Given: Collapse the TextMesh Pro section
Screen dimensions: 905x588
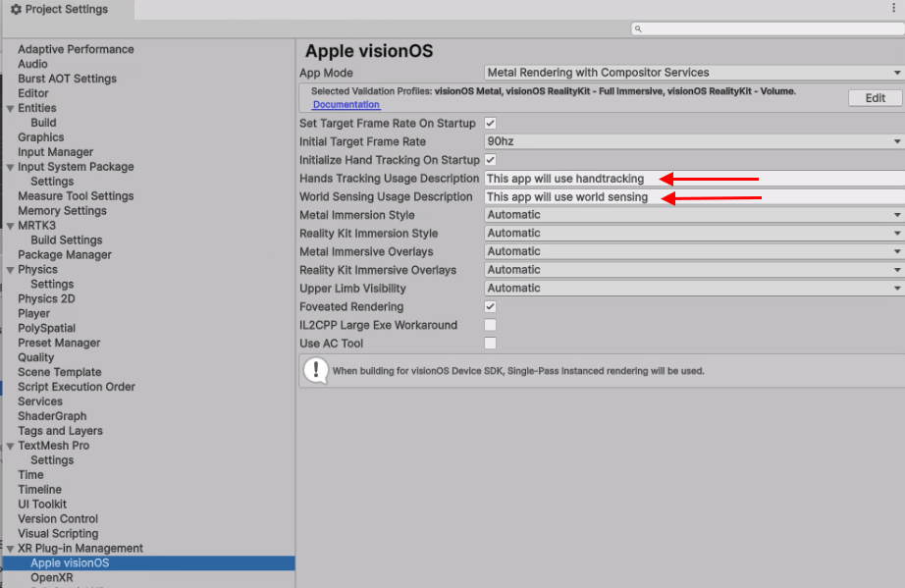Looking at the screenshot, I should 10,446.
